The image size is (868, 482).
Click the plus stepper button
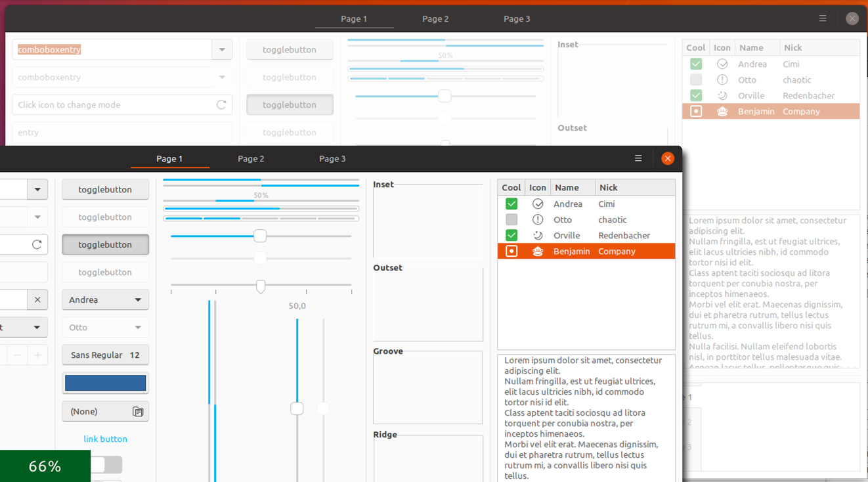point(38,355)
